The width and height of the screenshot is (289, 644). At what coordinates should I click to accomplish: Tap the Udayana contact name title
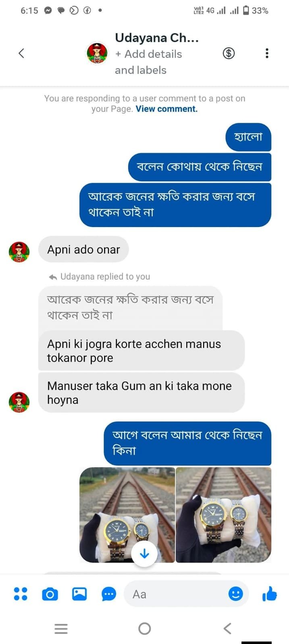[157, 38]
